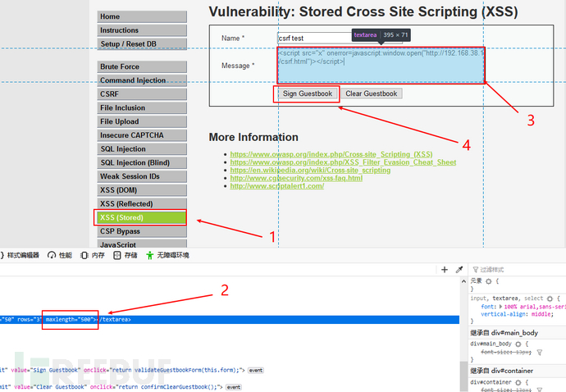Click highlighter icon beside the last div#container rule
Screen dimensions: 566x392
[x=518, y=382]
